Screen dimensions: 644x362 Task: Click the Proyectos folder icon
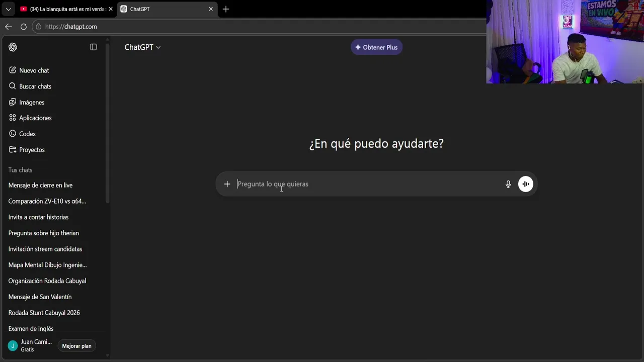[x=13, y=150]
